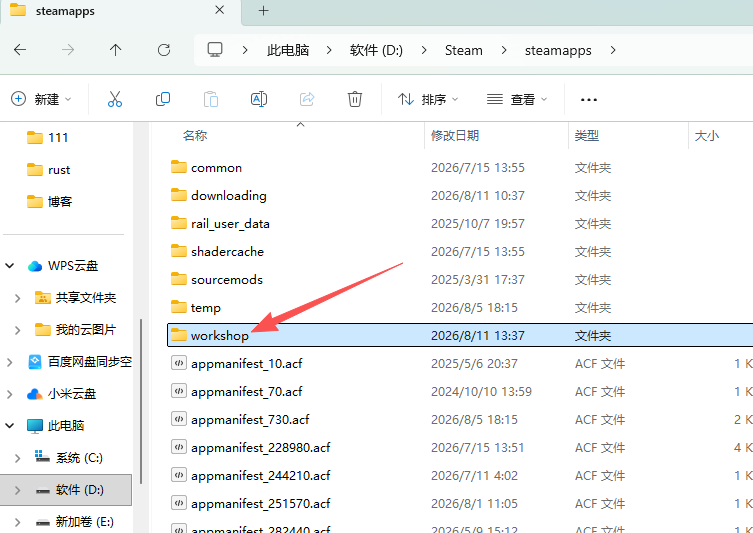Select the sourcemods folder
This screenshot has width=753, height=533.
click(460, 279)
